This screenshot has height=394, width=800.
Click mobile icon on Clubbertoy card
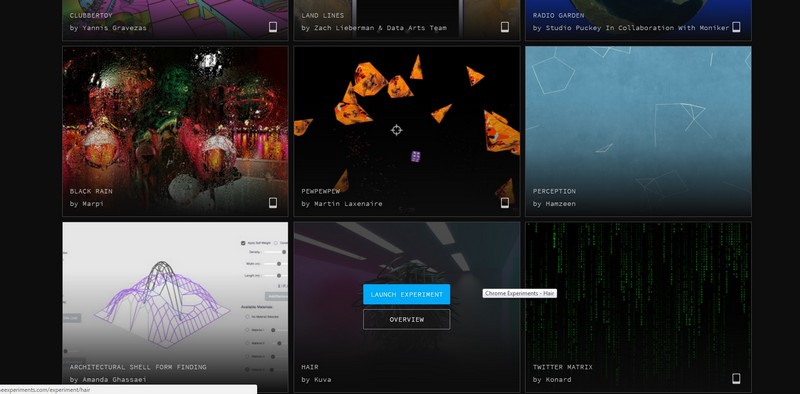point(273,27)
